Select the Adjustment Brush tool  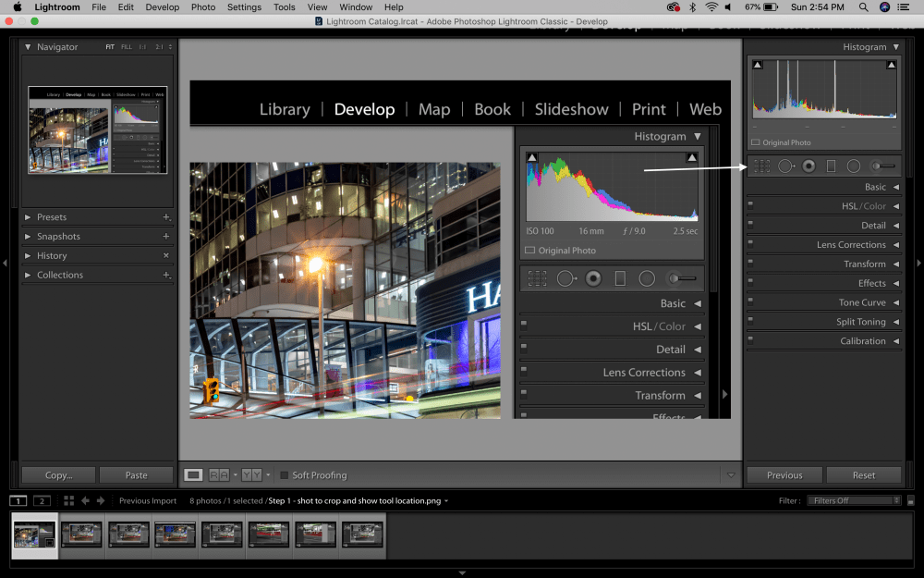[883, 166]
